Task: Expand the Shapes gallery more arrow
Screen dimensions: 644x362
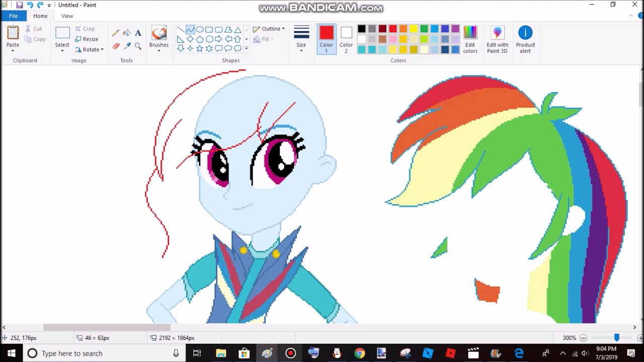Action: point(247,49)
